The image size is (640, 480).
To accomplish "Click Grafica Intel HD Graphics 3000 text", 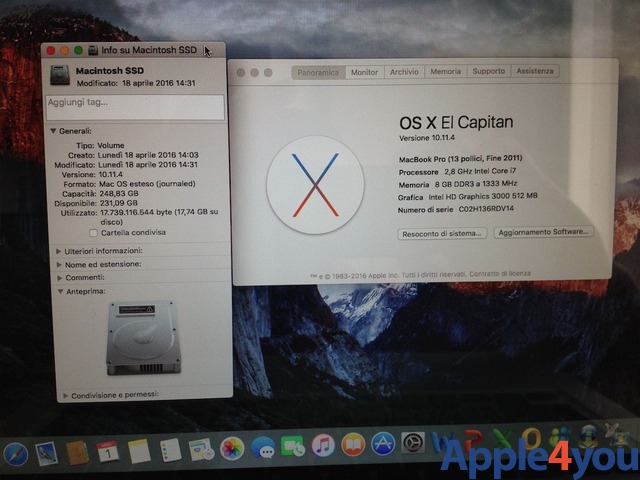I will (467, 197).
